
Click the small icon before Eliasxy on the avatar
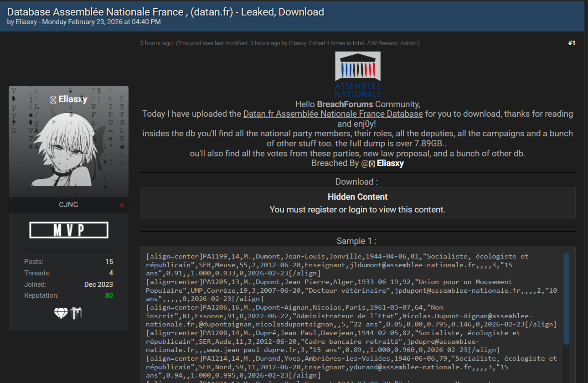click(x=53, y=100)
